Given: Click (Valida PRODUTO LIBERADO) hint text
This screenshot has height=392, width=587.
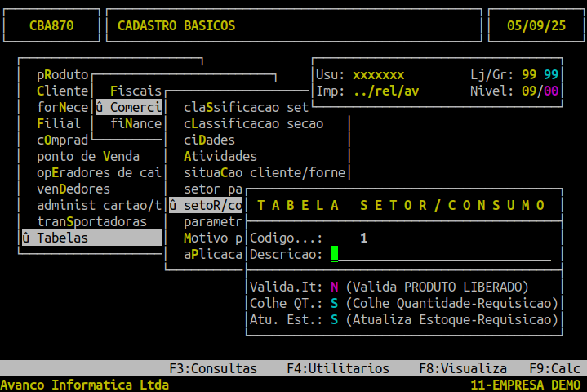Looking at the screenshot, I should (x=437, y=287).
